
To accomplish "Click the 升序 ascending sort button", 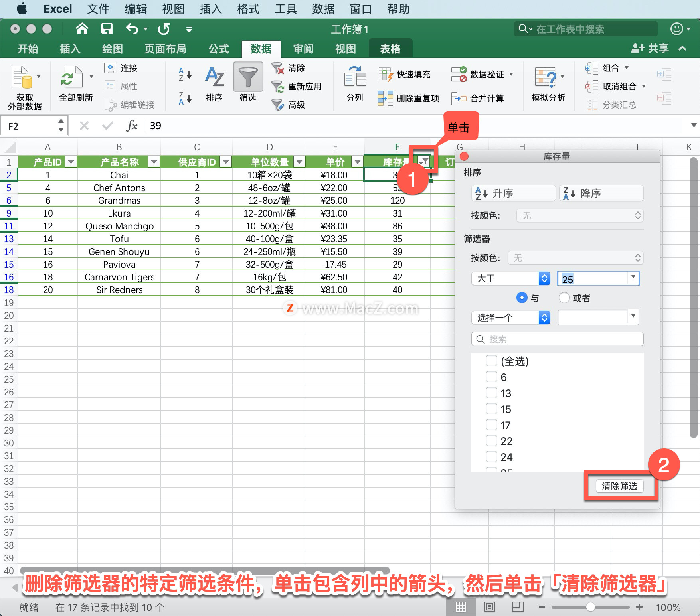I will coord(514,193).
